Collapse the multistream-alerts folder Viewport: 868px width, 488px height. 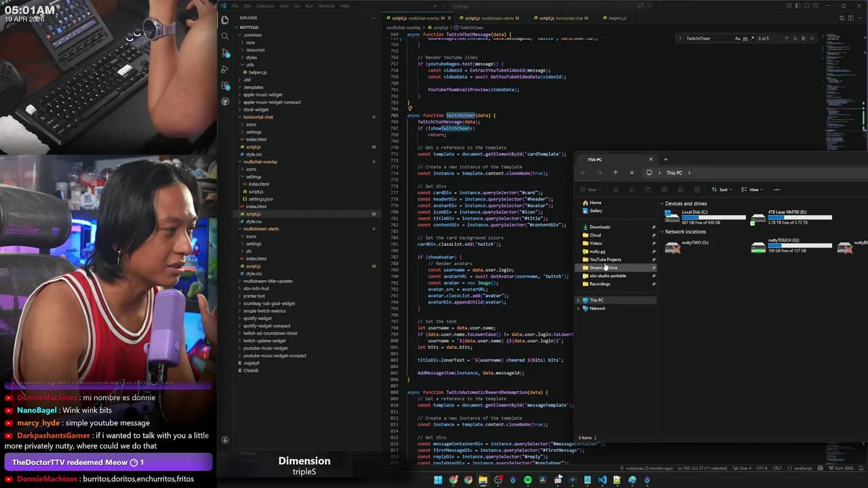(x=261, y=229)
